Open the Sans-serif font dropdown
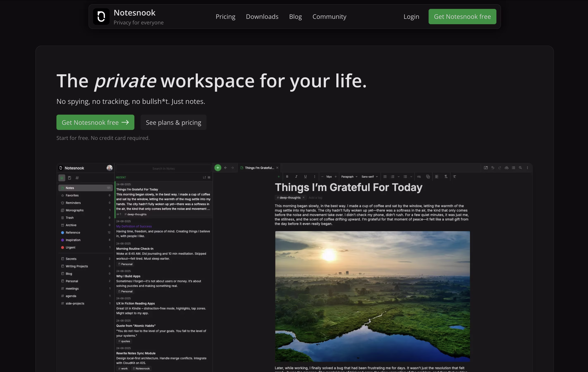This screenshot has height=372, width=588. coord(369,176)
